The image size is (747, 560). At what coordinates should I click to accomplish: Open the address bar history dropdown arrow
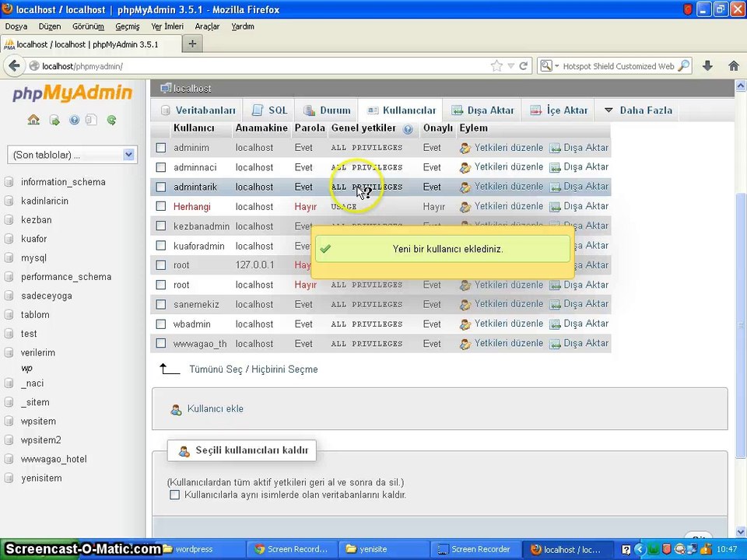pyautogui.click(x=510, y=65)
